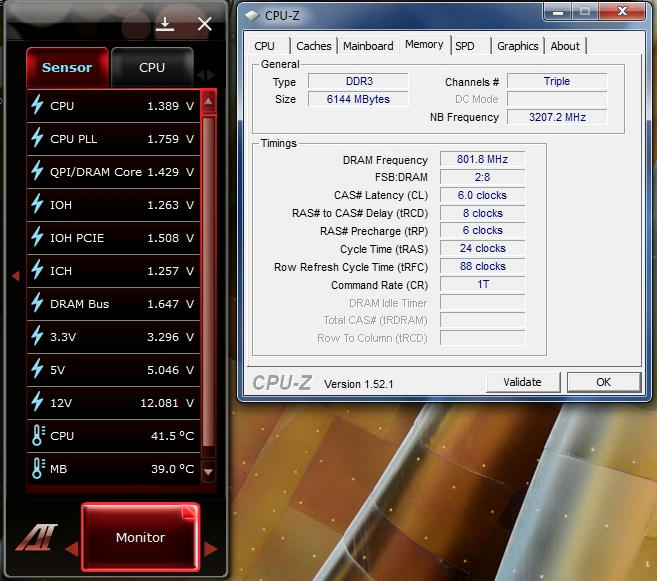The width and height of the screenshot is (657, 581).
Task: Click the lightning icon beside 3.3V
Action: (x=37, y=336)
